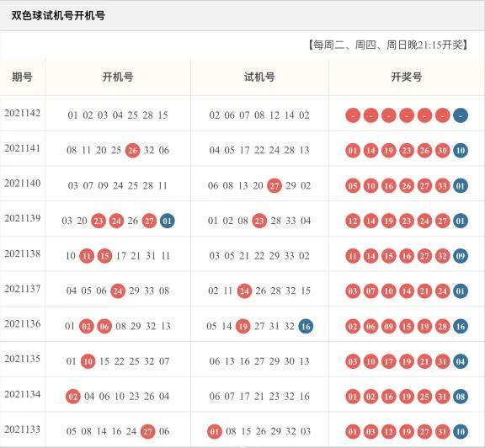Select red ball 24 in 2021137 试机号

(244, 291)
